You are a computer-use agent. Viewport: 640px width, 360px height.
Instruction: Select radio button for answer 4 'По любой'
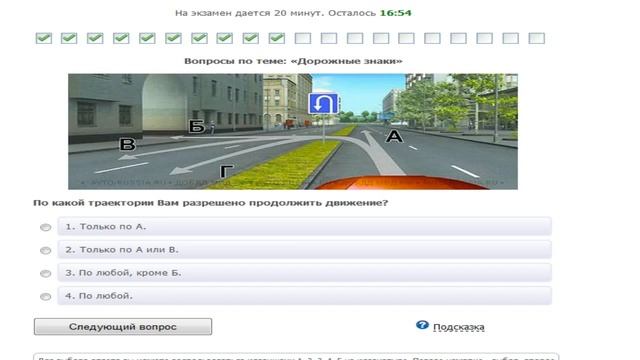(x=46, y=296)
